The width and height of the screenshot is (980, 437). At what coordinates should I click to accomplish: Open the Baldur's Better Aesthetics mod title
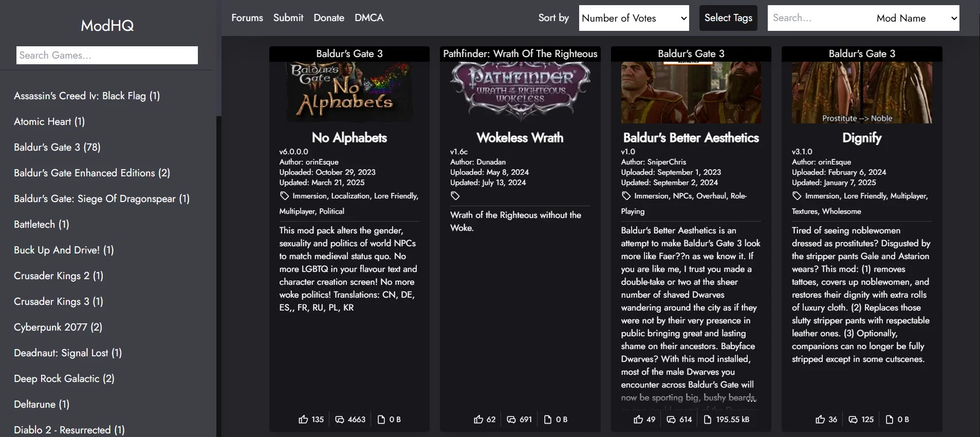point(691,138)
